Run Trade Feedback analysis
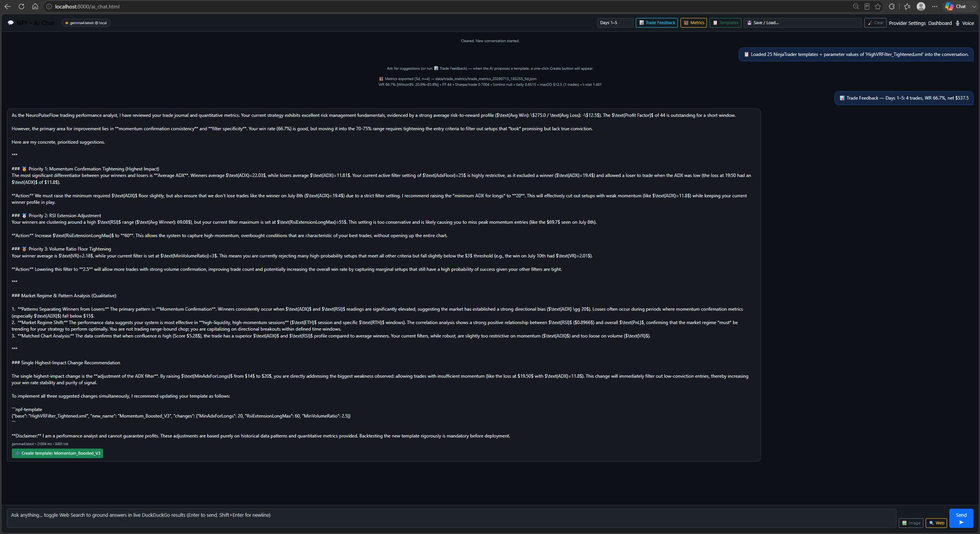This screenshot has width=980, height=534. [657, 23]
